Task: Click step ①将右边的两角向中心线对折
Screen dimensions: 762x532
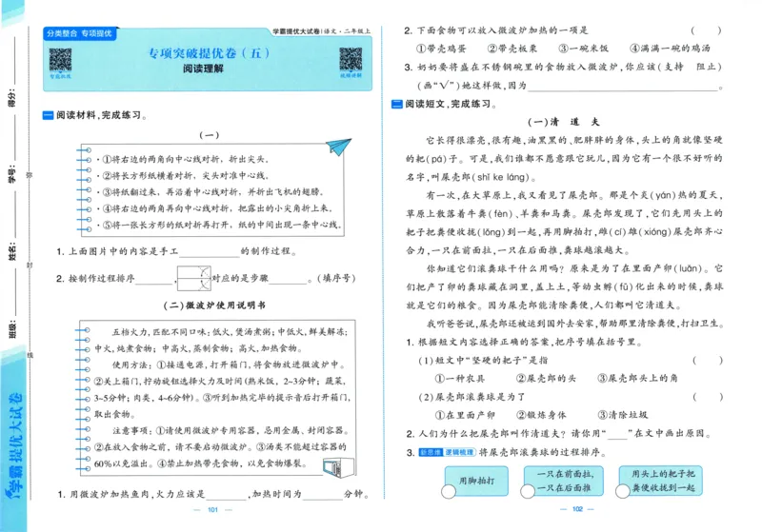Action: (186, 159)
